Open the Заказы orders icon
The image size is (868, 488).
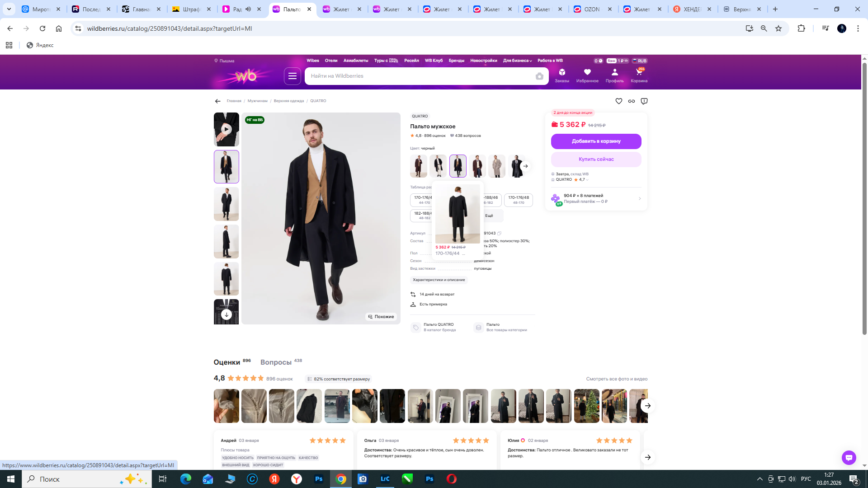click(x=562, y=75)
